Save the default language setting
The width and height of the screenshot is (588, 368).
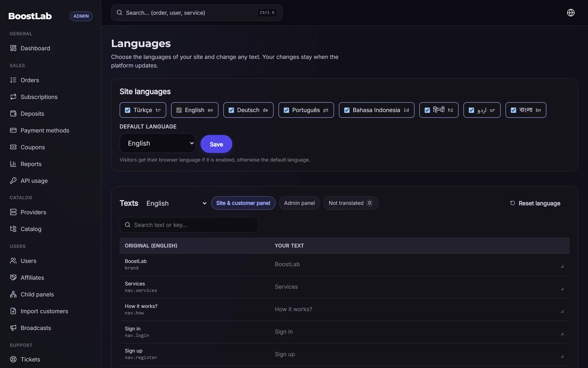216,144
